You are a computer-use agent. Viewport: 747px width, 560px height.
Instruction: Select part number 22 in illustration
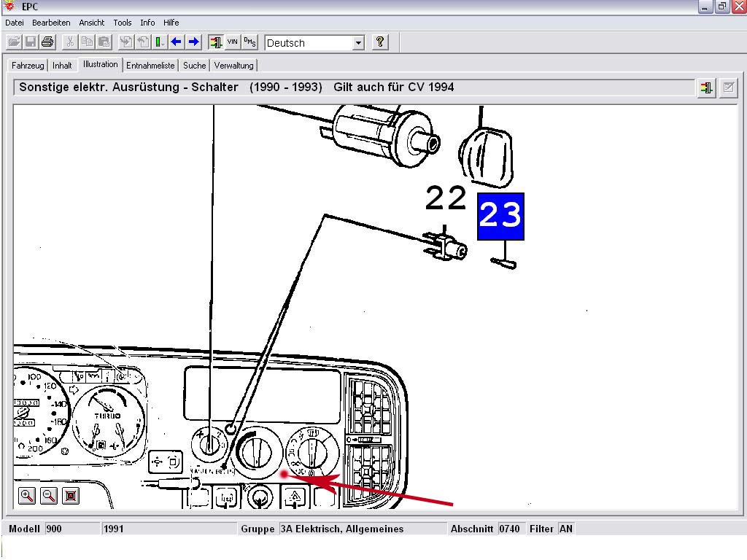(x=446, y=198)
